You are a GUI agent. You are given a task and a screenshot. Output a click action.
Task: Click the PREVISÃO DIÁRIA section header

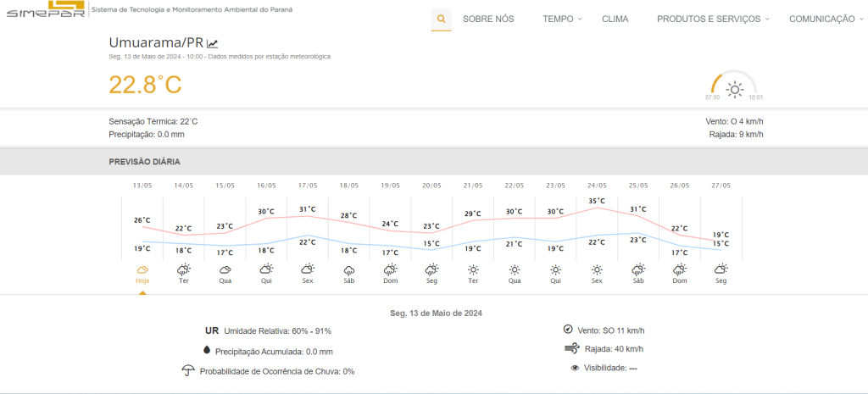(144, 162)
